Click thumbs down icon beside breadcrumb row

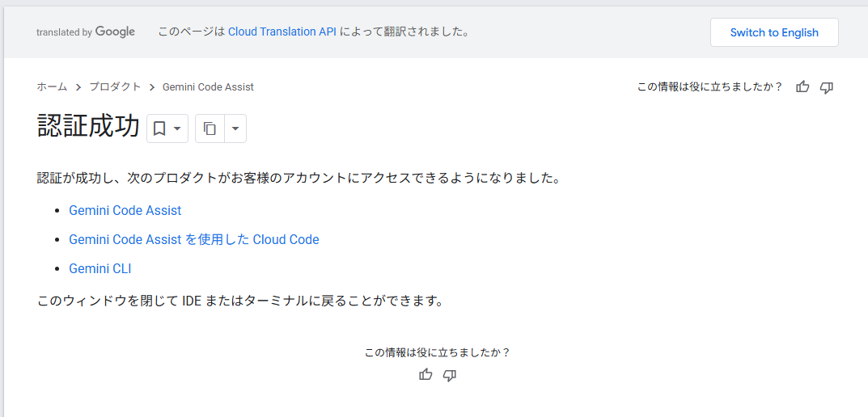tap(827, 86)
